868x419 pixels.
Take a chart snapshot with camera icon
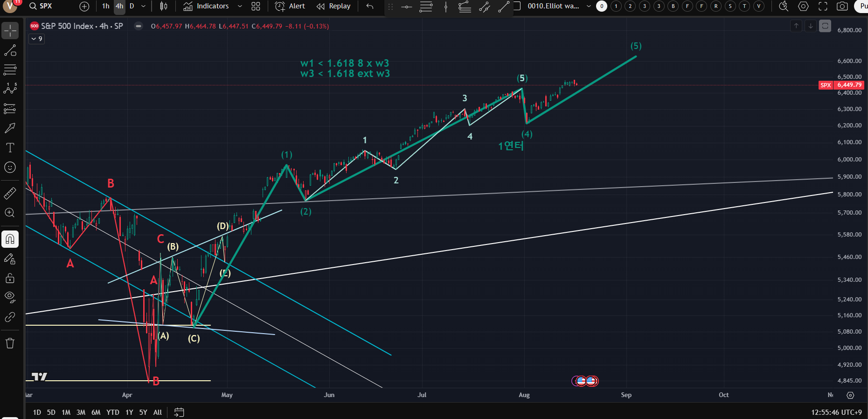tap(842, 6)
